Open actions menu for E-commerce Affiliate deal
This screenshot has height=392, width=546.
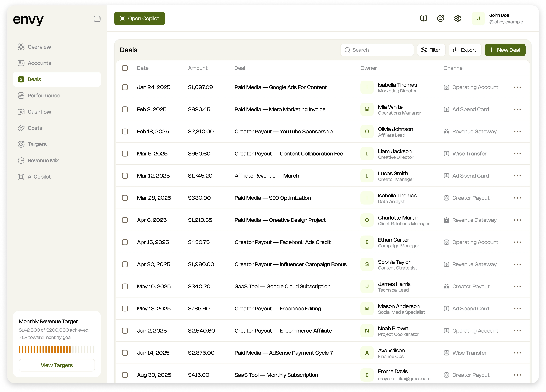pyautogui.click(x=517, y=331)
